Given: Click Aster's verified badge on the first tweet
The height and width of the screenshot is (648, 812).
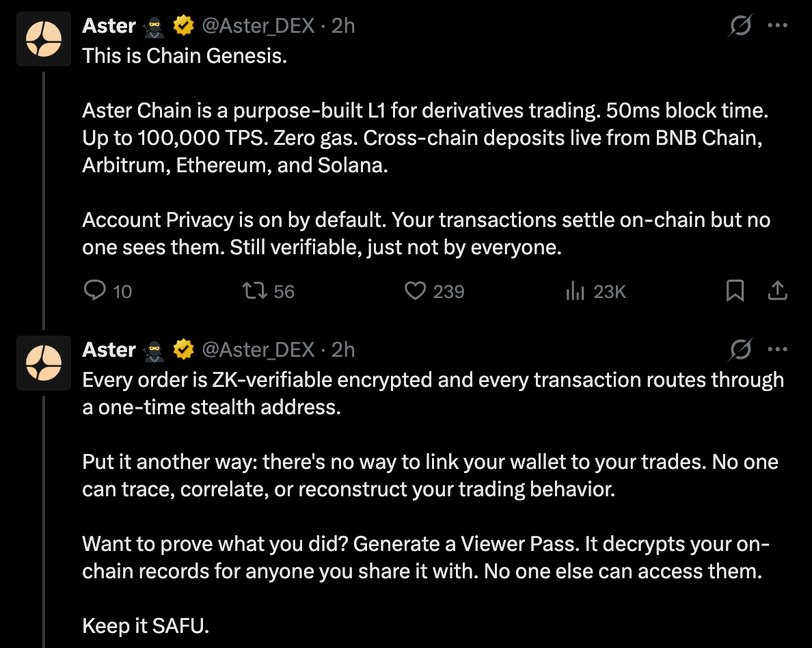Looking at the screenshot, I should pos(182,25).
